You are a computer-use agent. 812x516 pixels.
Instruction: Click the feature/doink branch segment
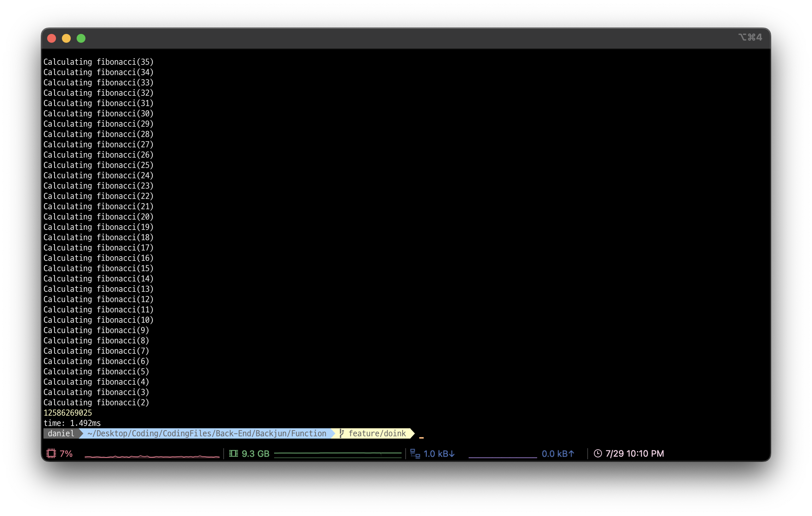pos(377,433)
